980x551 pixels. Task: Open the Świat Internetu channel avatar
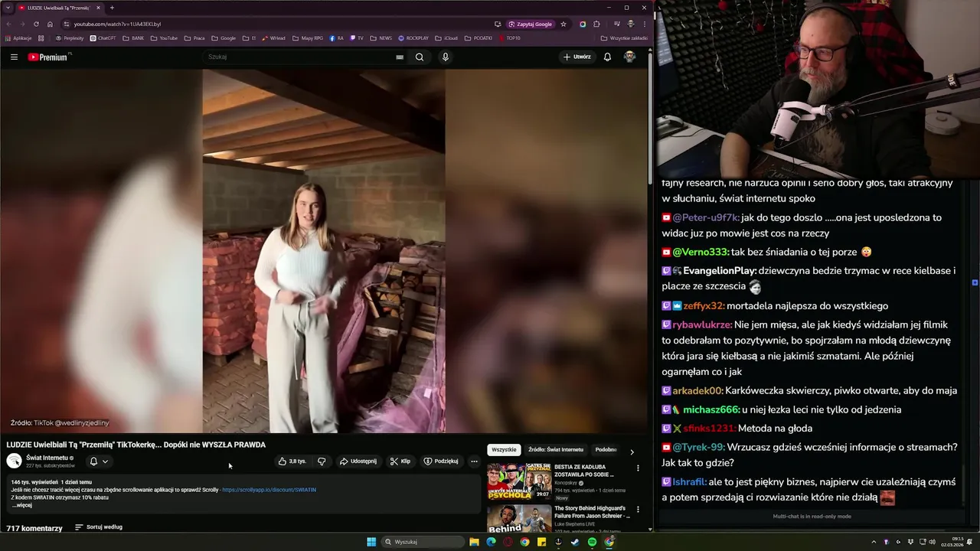tap(14, 461)
